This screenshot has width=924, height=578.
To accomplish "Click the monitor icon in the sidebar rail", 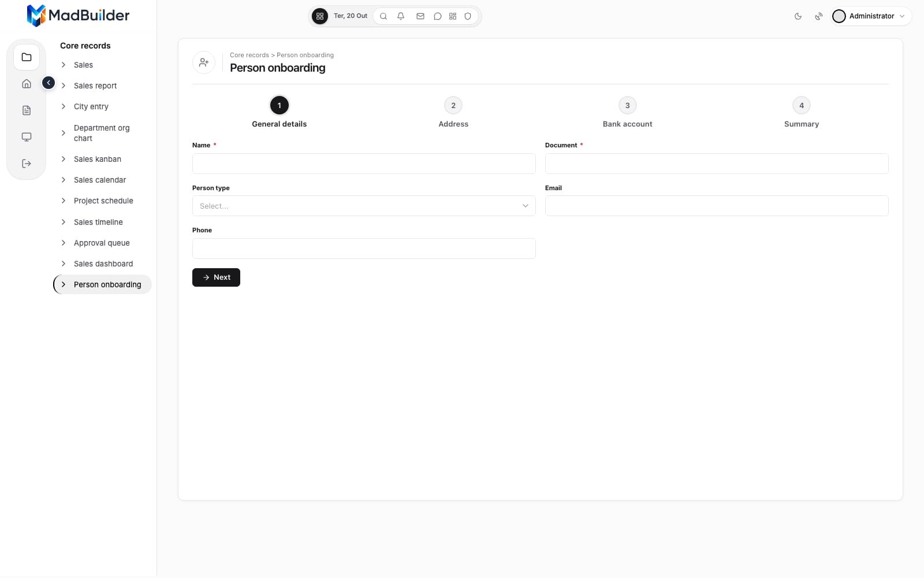I will 27,137.
